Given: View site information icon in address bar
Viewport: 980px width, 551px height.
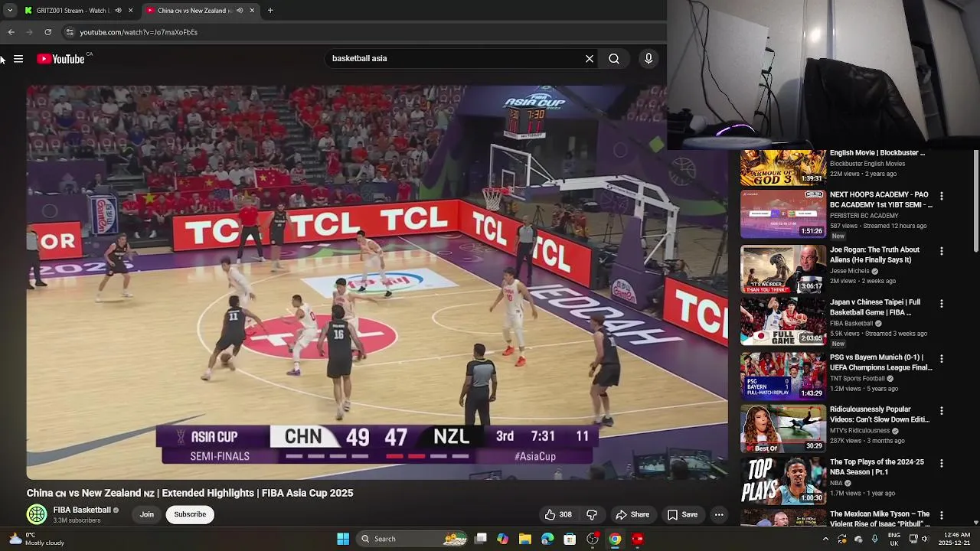Looking at the screenshot, I should pos(70,32).
